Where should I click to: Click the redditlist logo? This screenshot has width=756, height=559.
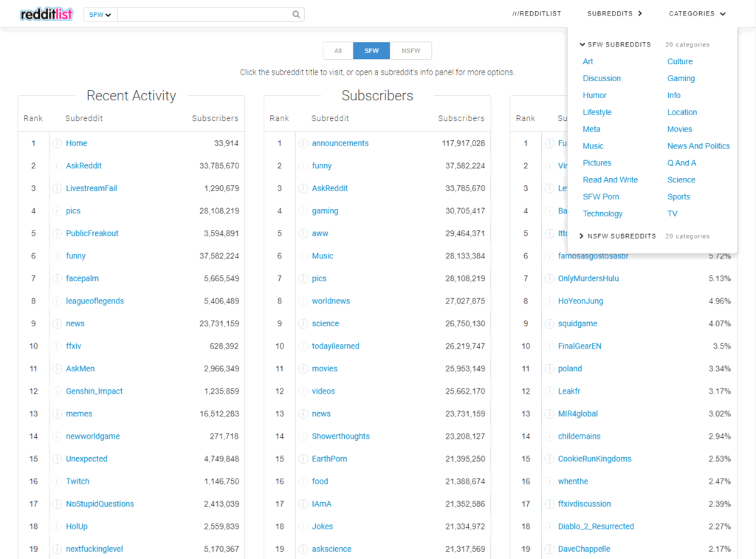coord(47,15)
